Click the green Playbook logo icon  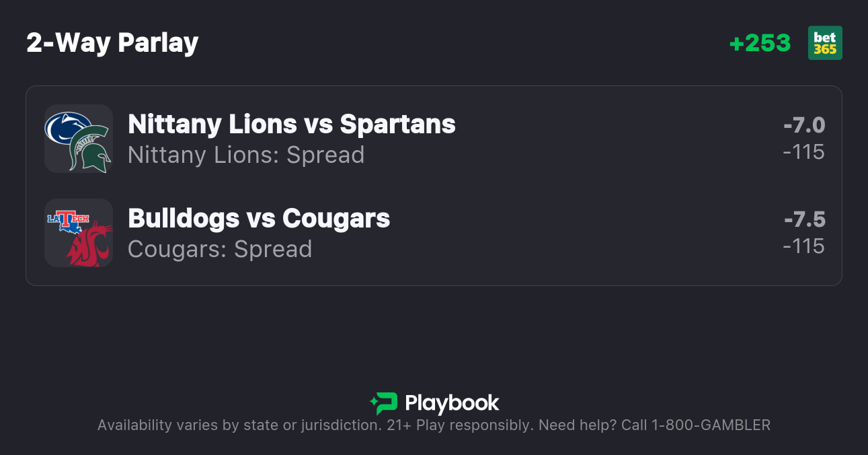point(384,403)
